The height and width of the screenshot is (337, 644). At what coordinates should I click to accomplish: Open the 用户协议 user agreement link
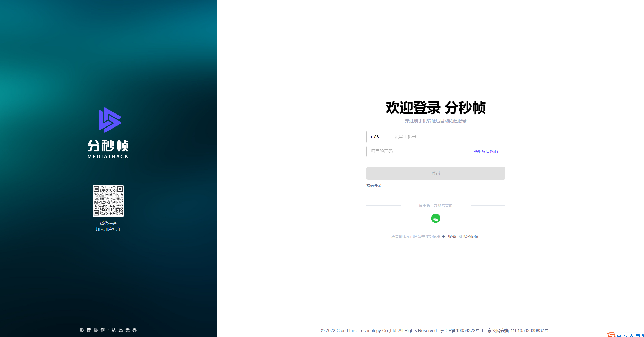click(449, 236)
